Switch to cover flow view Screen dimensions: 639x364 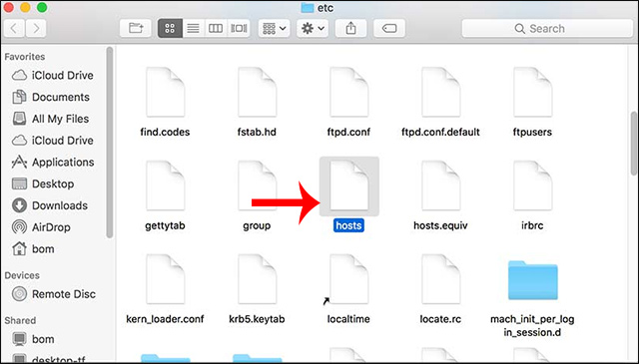pos(239,28)
